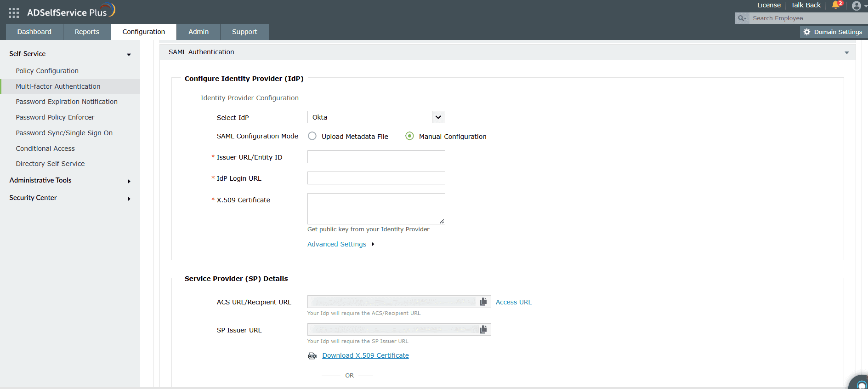Focus the Issuer URL/Entity ID field

376,157
